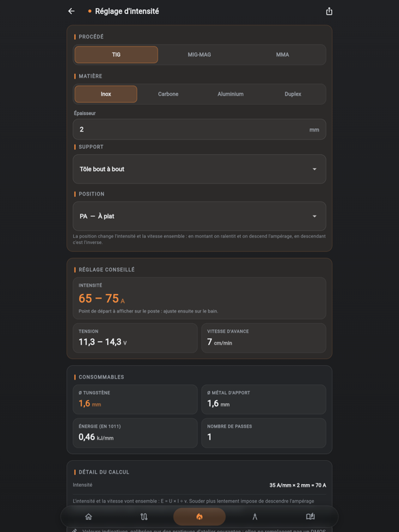Open the compass divider icon in bottom bar

[x=255, y=517]
